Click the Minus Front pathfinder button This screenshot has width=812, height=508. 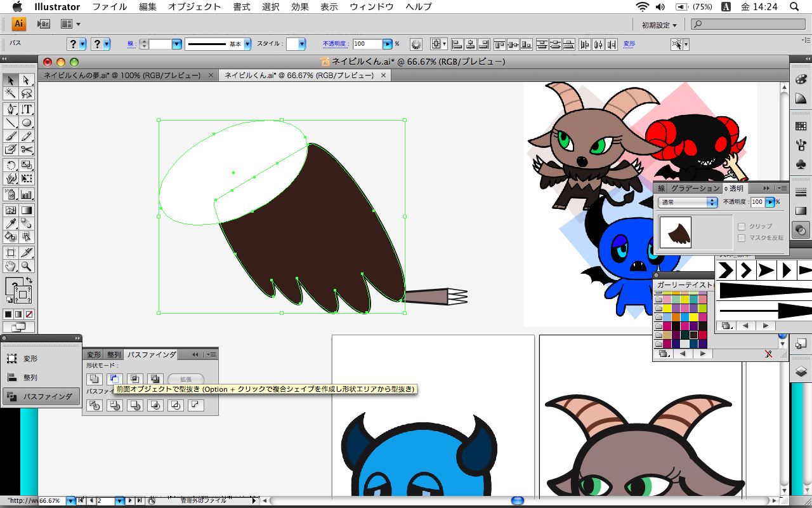click(x=115, y=379)
